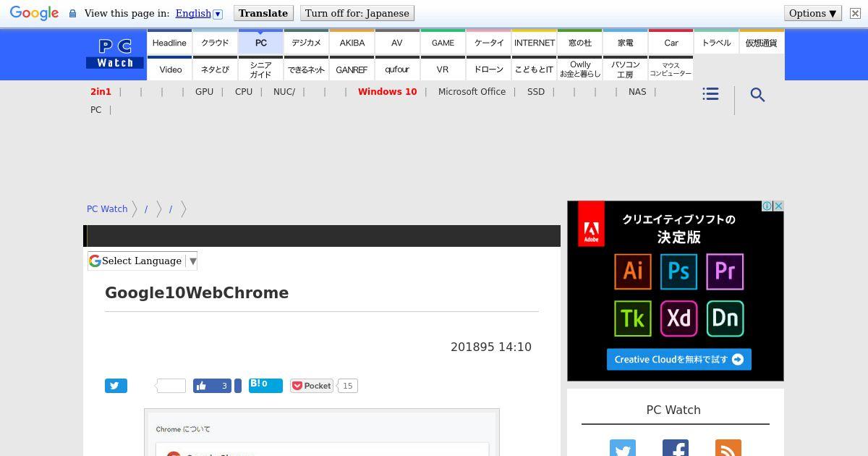Open the ケータイ tab
This screenshot has height=456, width=868.
[488, 42]
